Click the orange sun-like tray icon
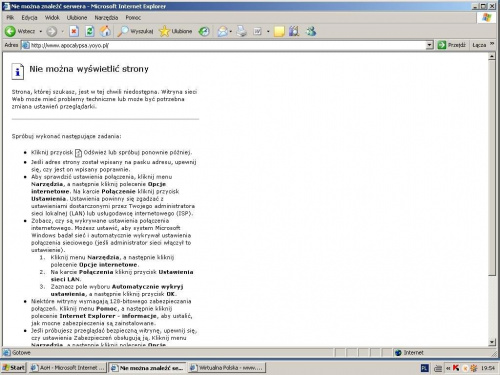500x375 pixels. click(x=473, y=368)
